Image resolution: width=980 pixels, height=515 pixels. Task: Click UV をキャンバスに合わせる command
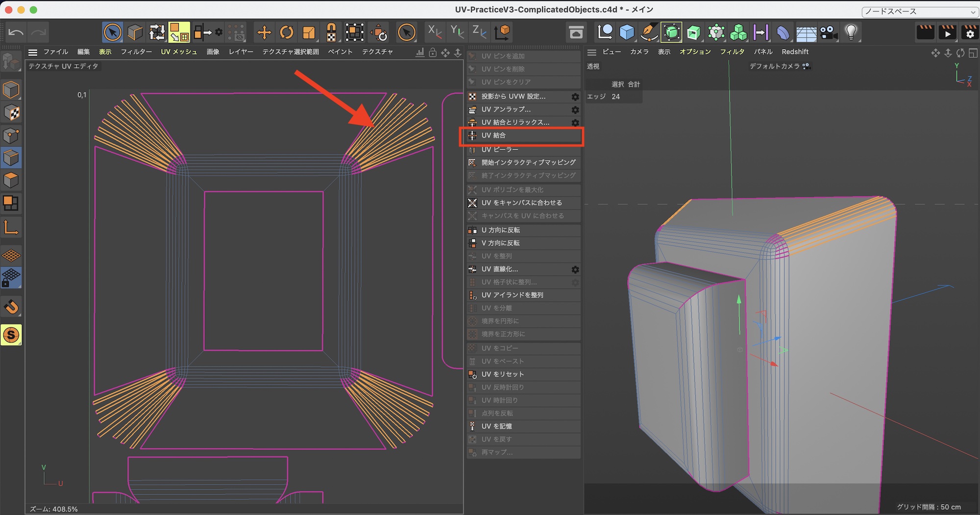pyautogui.click(x=521, y=203)
